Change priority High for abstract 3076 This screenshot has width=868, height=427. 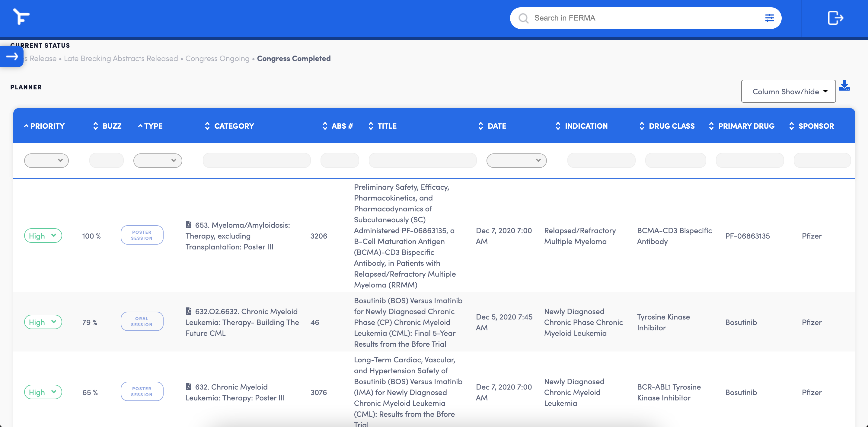tap(43, 392)
